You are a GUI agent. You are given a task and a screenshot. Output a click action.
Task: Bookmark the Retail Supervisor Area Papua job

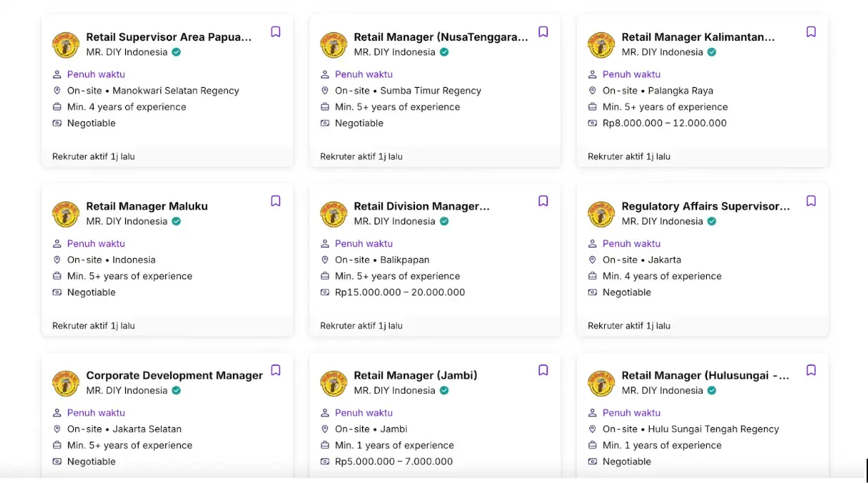[x=276, y=32]
